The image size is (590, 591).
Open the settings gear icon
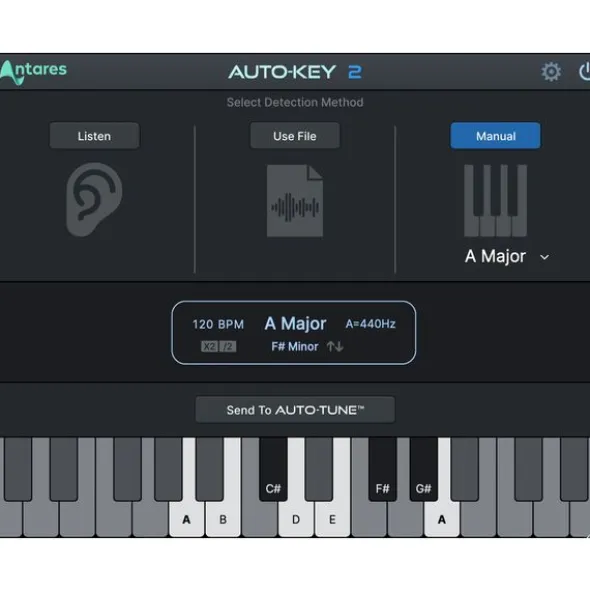[x=551, y=72]
